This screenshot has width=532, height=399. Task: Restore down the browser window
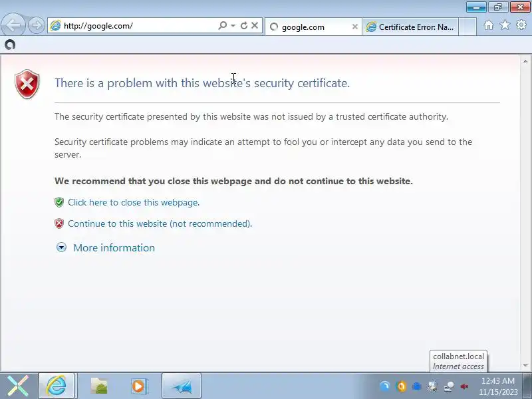pyautogui.click(x=498, y=7)
